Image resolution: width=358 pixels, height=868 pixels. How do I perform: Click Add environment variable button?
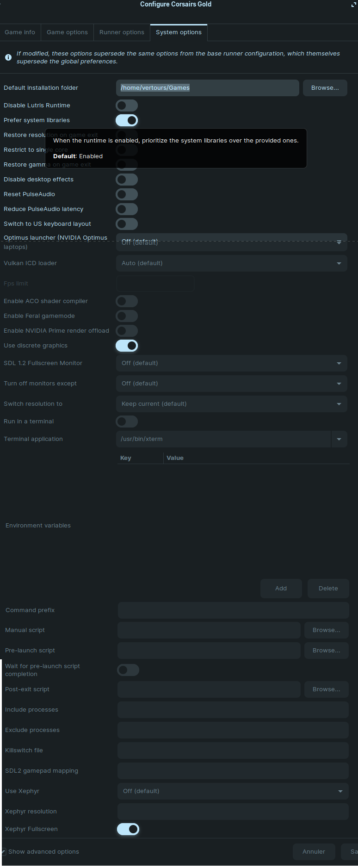pos(281,589)
